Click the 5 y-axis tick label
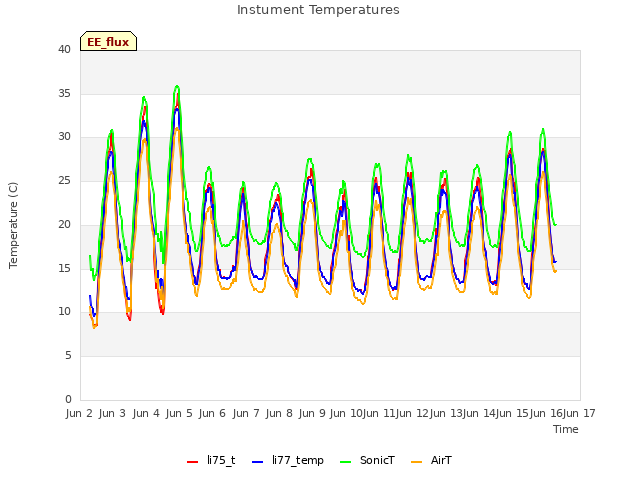This screenshot has height=480, width=640. click(68, 356)
